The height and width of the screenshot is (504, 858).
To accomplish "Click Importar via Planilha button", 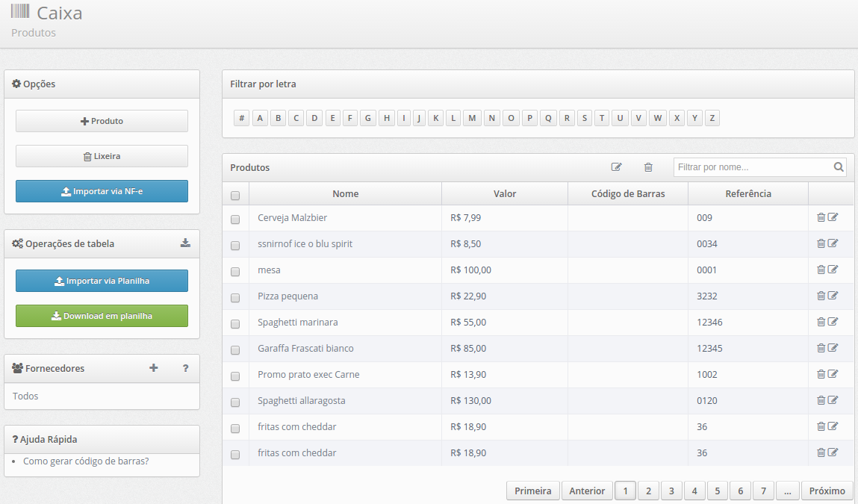I will 102,281.
